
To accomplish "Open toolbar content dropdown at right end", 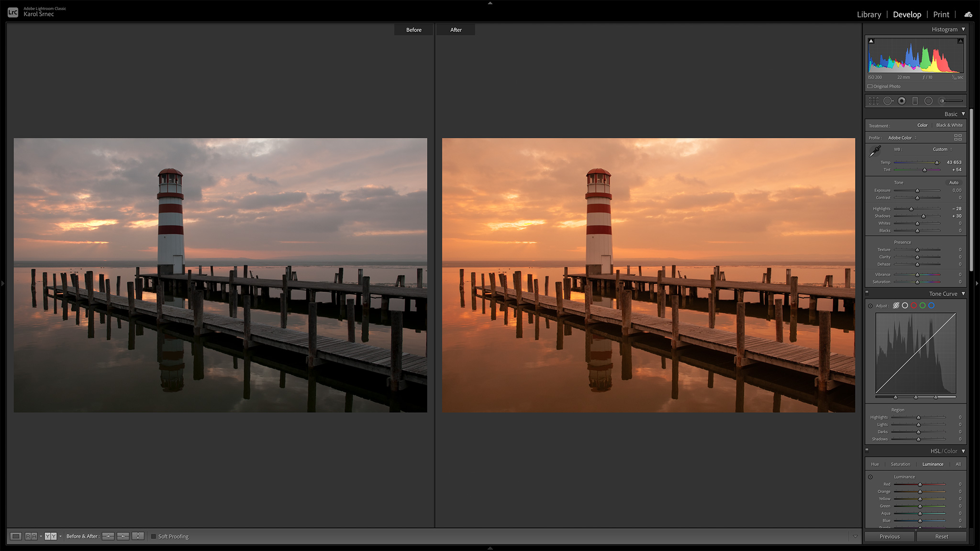I will (x=855, y=537).
